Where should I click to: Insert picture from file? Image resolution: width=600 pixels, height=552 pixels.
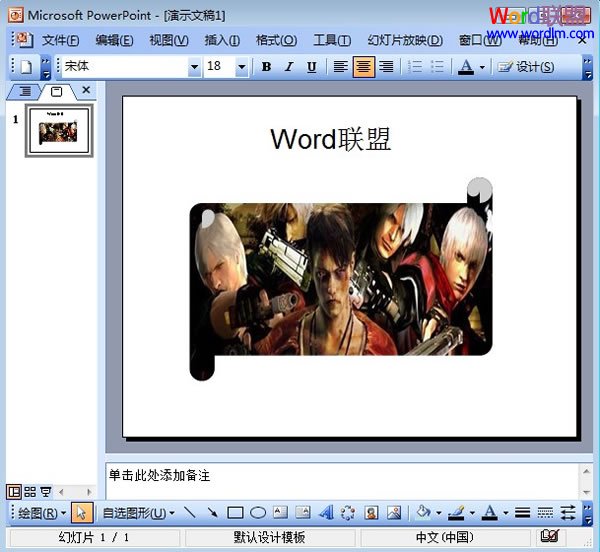click(394, 513)
